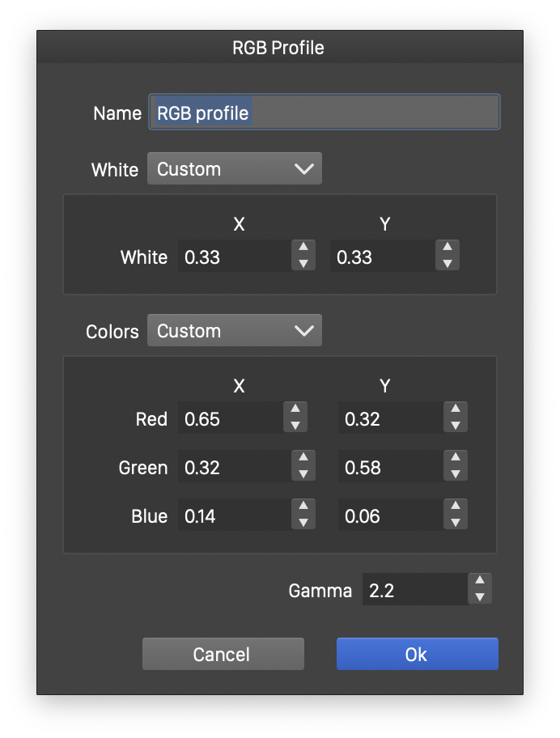Click the Gamma 2.2 input field
The image size is (560, 738).
pos(413,590)
